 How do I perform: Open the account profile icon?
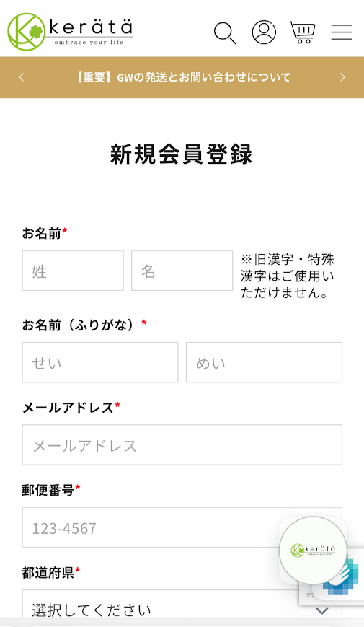click(264, 32)
